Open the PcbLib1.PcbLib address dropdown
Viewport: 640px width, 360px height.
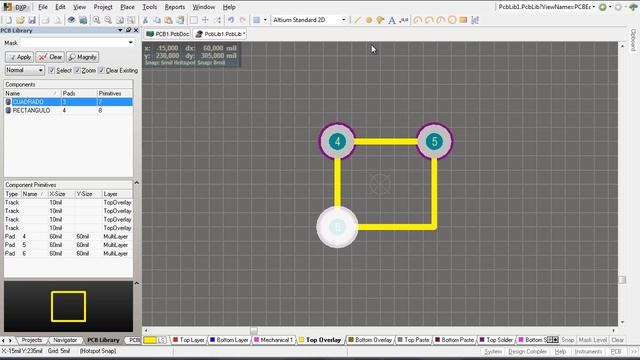[593, 7]
